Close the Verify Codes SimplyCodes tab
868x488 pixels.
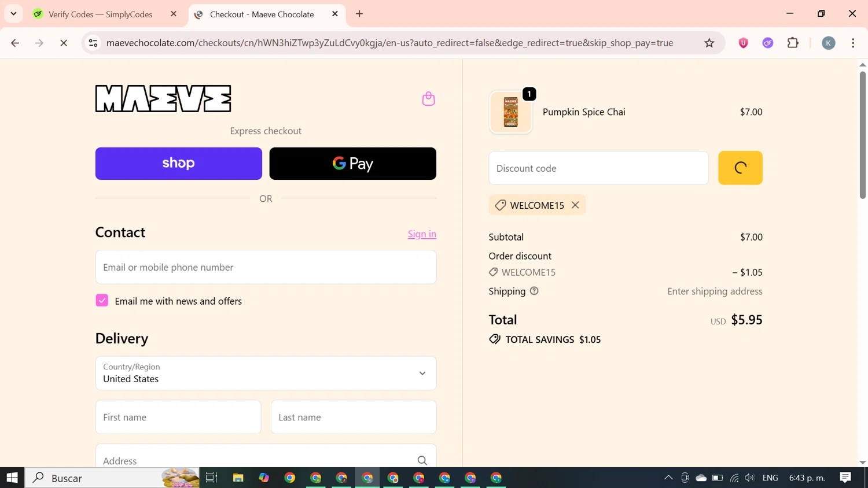pyautogui.click(x=174, y=14)
